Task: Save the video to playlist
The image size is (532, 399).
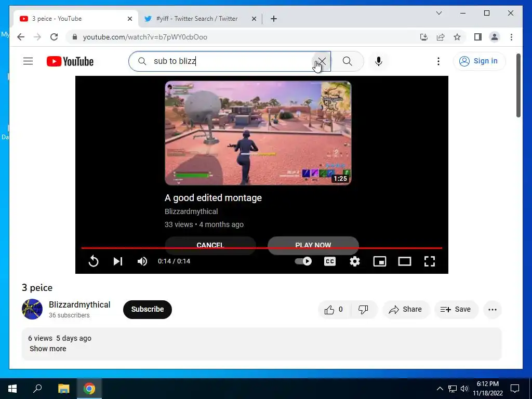Action: pos(456,310)
